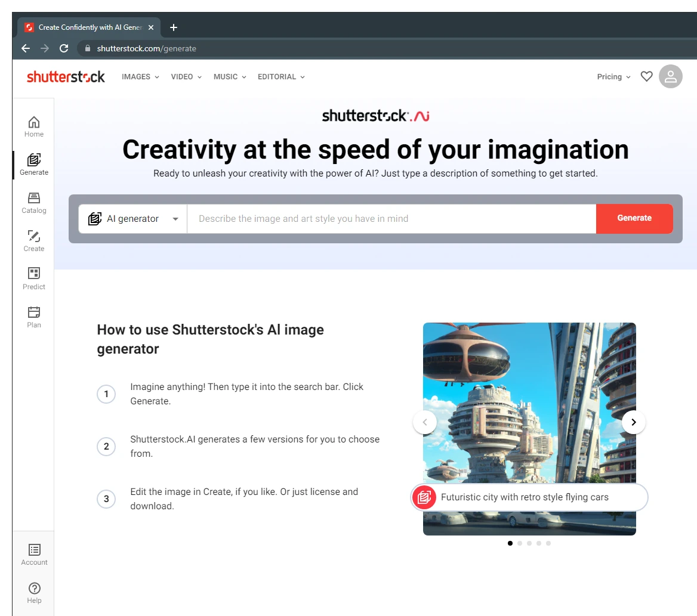
Task: Go back with the browser back arrow
Action: tap(26, 48)
